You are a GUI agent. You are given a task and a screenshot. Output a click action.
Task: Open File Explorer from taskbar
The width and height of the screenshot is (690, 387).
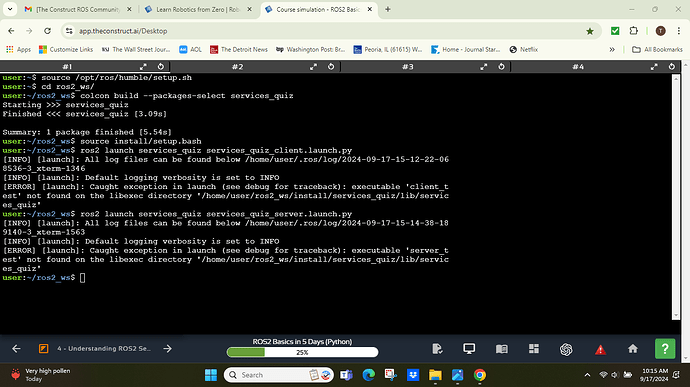(435, 375)
